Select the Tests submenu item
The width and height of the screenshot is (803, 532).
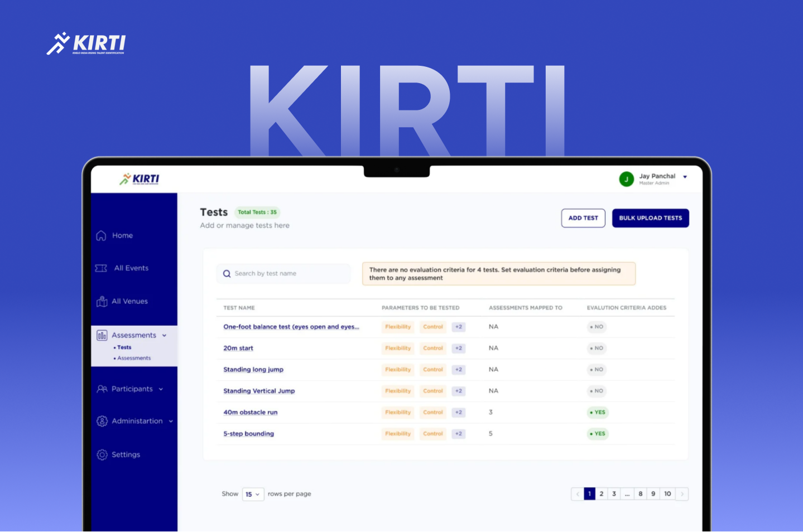pos(124,347)
